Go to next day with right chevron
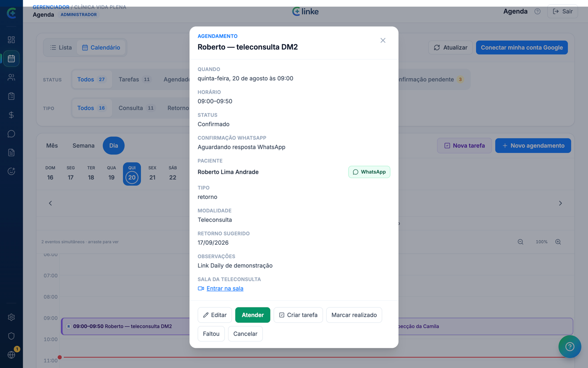 [560, 203]
